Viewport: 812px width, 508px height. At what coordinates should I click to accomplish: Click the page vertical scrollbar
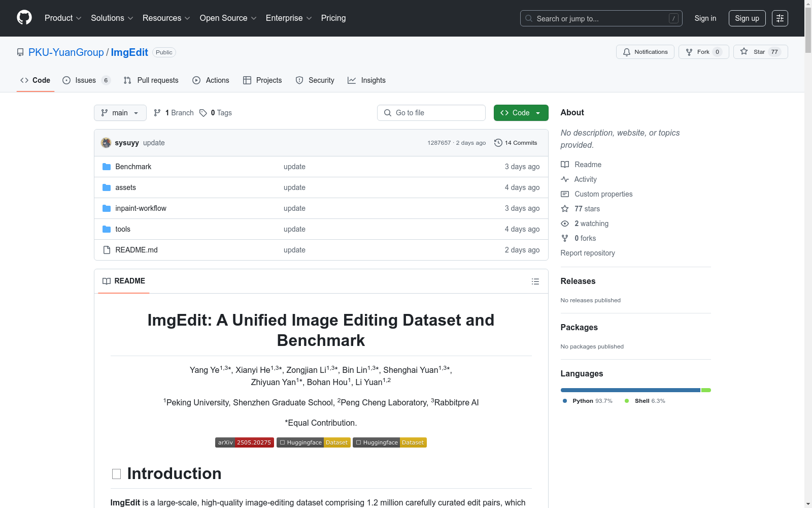[x=808, y=254]
